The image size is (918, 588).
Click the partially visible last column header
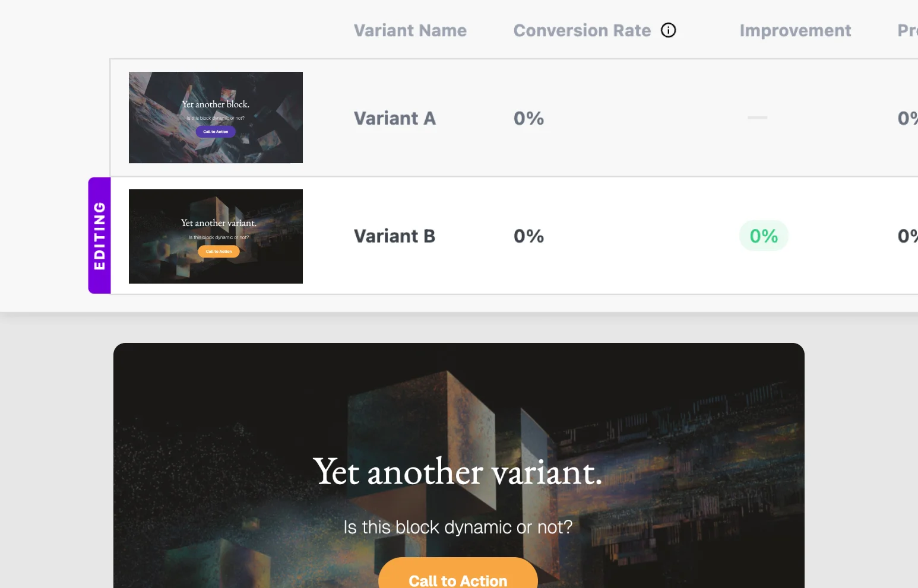click(x=907, y=31)
